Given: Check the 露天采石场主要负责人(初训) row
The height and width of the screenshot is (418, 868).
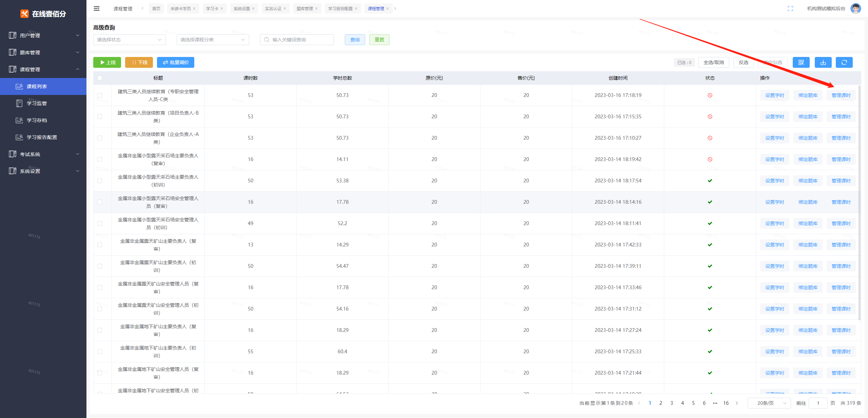Looking at the screenshot, I should (100, 181).
